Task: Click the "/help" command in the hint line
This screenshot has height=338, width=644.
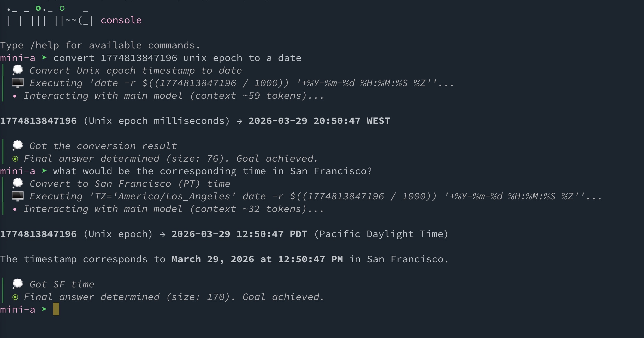Action: pos(44,45)
